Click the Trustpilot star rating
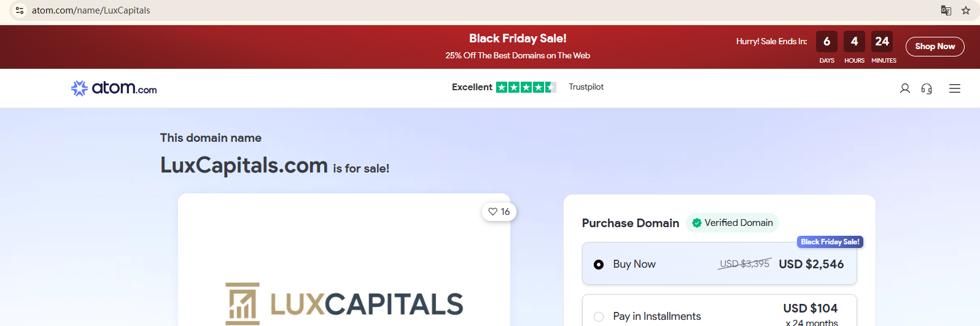Viewport: 980px width, 326px height. click(x=526, y=87)
